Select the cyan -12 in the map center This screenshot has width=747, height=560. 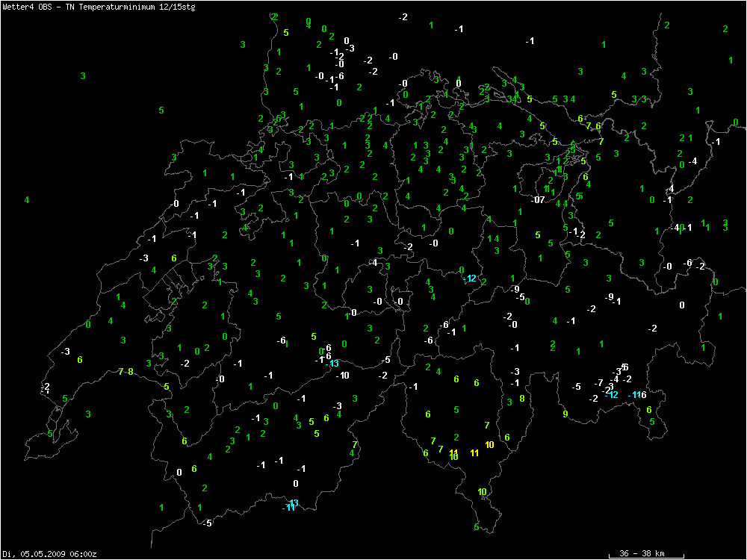[470, 279]
